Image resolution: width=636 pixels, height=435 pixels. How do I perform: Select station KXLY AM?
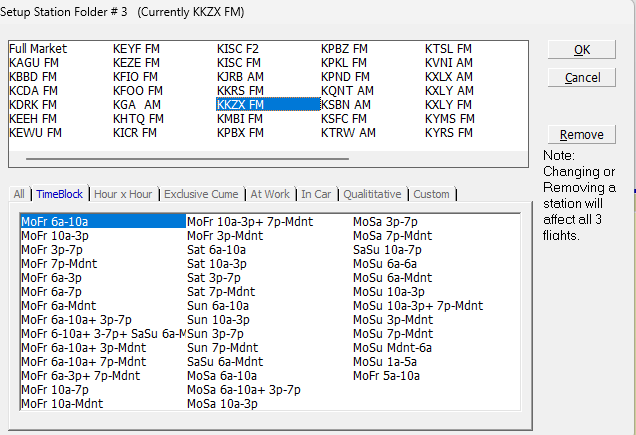(x=449, y=91)
